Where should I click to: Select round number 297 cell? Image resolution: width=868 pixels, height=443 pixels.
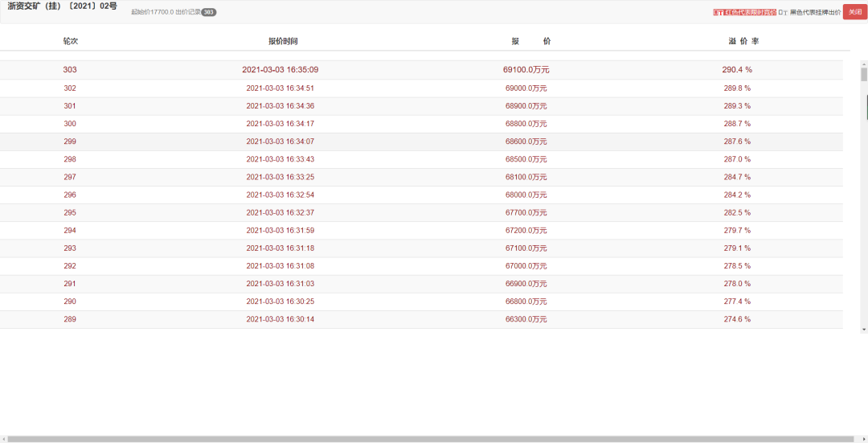tap(70, 177)
